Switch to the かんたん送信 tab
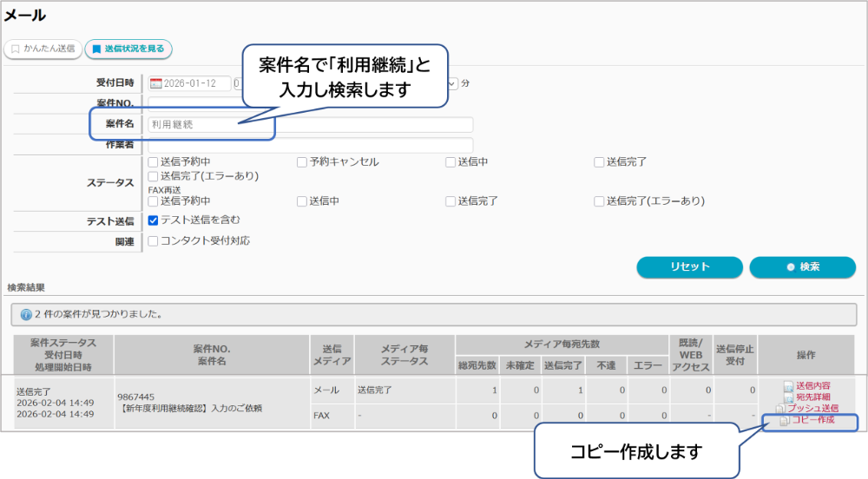 [43, 49]
